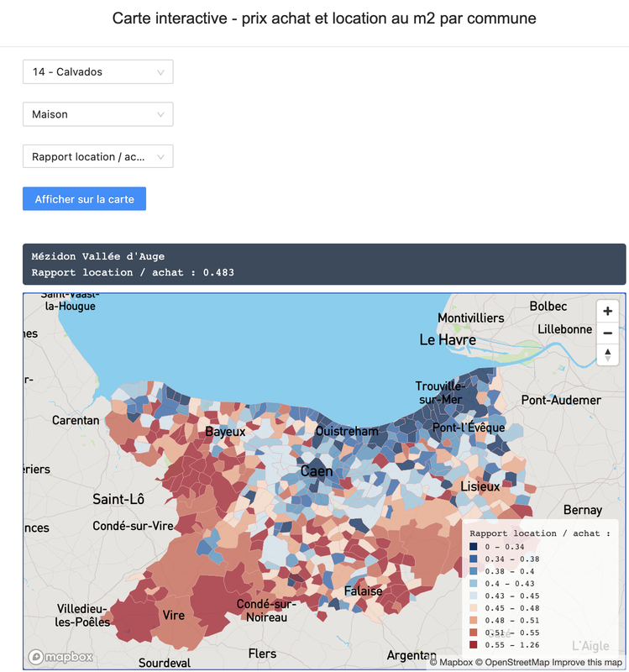Follow the © OpenStreetMap attribution link

tap(512, 662)
